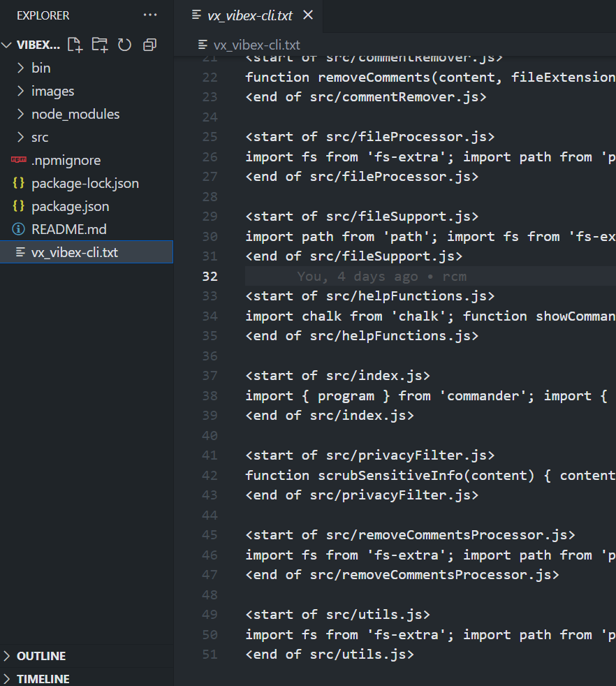Click the "import { program } from 'commander'" line
Viewport: 616px width, 686px height.
(427, 395)
